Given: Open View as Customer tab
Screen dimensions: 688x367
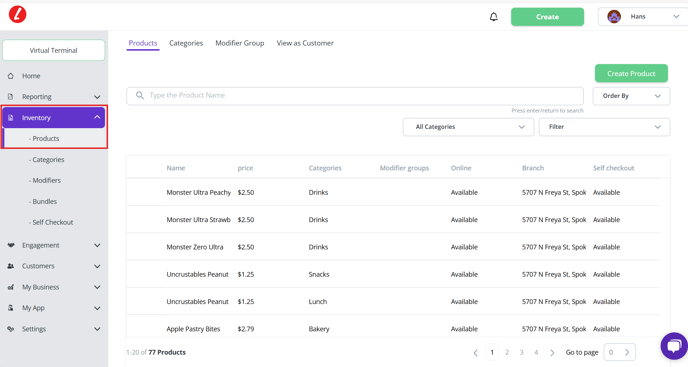Looking at the screenshot, I should click(x=305, y=43).
